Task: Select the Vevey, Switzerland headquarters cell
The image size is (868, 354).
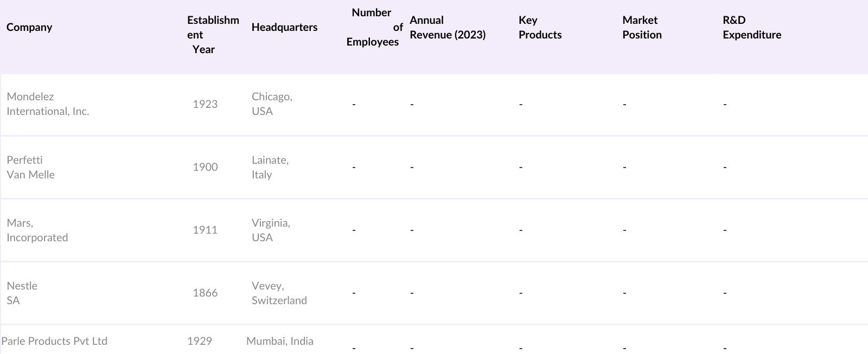Action: 279,293
